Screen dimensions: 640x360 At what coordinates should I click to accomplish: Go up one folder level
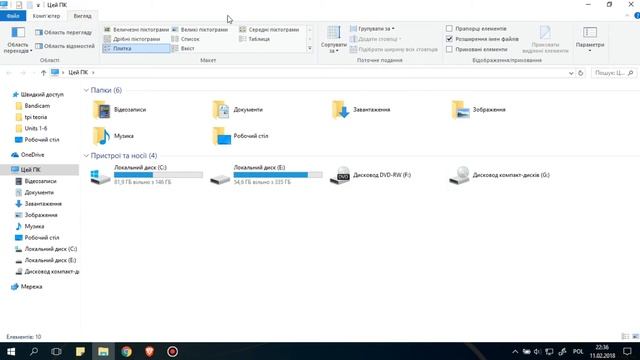tap(43, 73)
